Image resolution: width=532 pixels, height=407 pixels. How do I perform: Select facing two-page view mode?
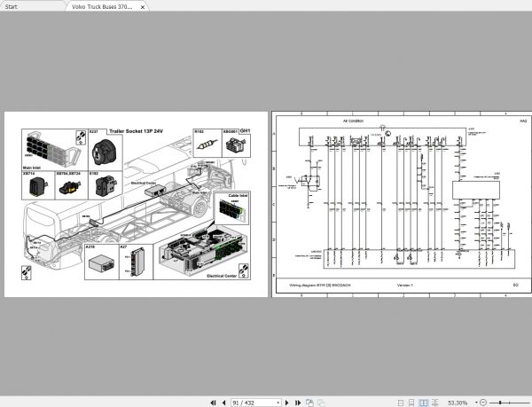coord(424,403)
